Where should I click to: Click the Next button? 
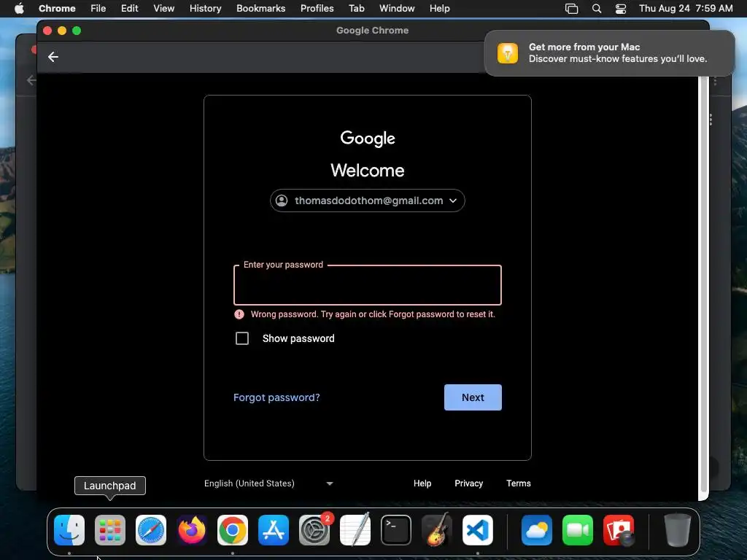coord(473,397)
